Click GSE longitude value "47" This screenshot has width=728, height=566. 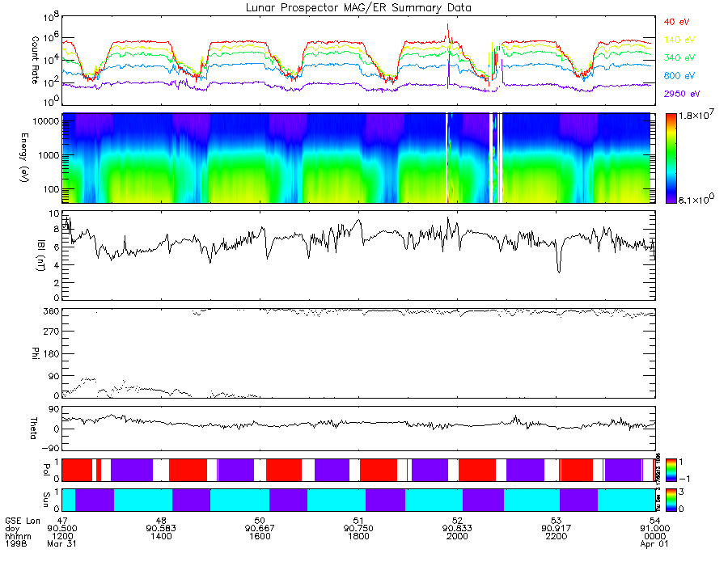point(62,521)
